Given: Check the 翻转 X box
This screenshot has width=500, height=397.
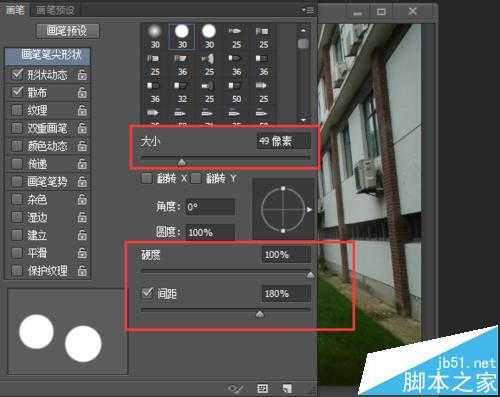Looking at the screenshot, I should click(x=146, y=178).
